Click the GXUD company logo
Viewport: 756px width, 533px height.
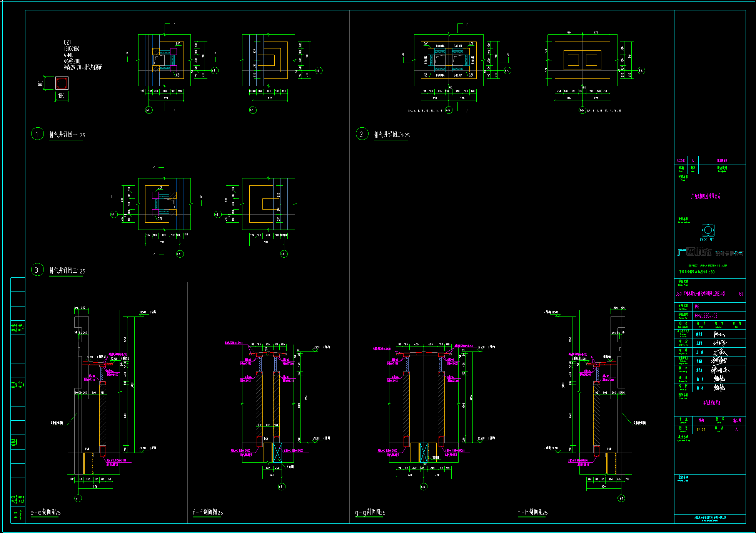coord(708,232)
